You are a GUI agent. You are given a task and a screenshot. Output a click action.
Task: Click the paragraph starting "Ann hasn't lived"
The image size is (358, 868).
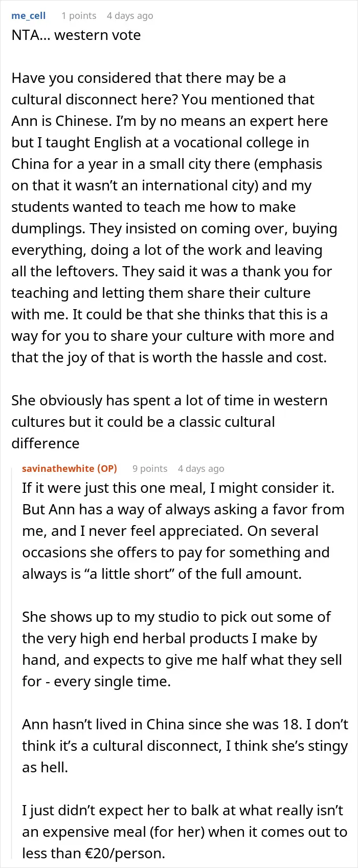[185, 746]
